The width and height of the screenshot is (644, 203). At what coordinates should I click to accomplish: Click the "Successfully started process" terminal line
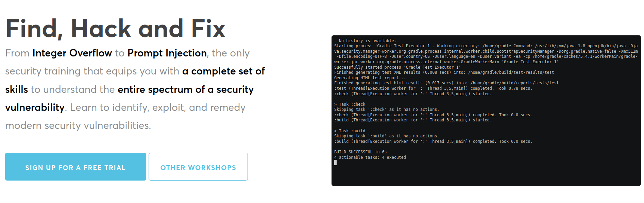click(x=397, y=67)
